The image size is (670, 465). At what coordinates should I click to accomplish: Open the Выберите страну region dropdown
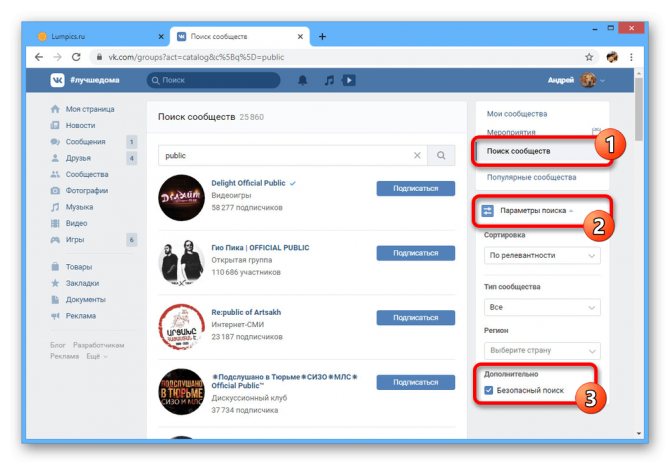(x=542, y=350)
